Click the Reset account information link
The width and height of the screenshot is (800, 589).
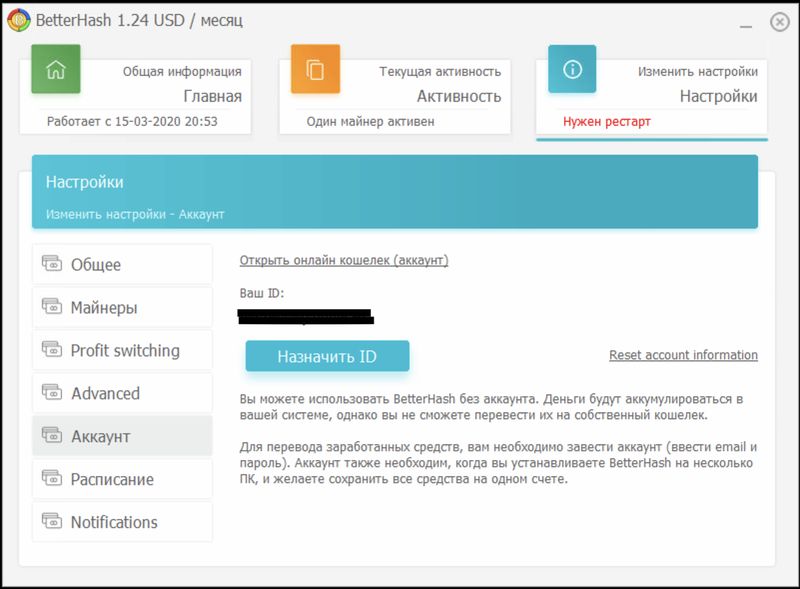coord(683,355)
